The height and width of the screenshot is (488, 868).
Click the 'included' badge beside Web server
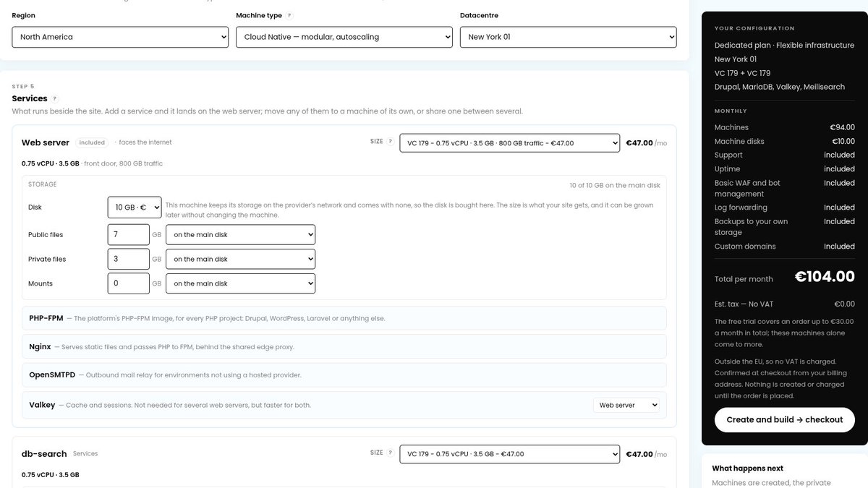pyautogui.click(x=92, y=142)
